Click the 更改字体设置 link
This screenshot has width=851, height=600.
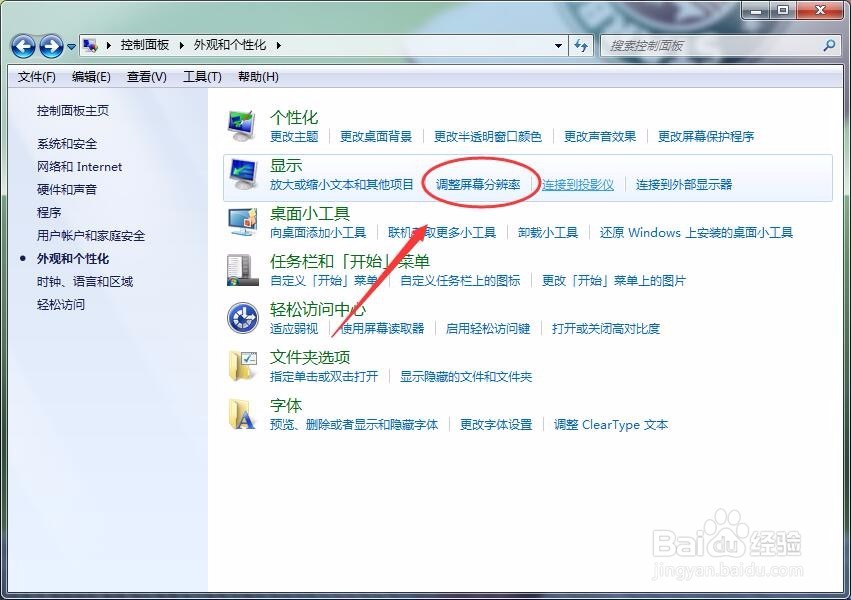click(x=496, y=424)
